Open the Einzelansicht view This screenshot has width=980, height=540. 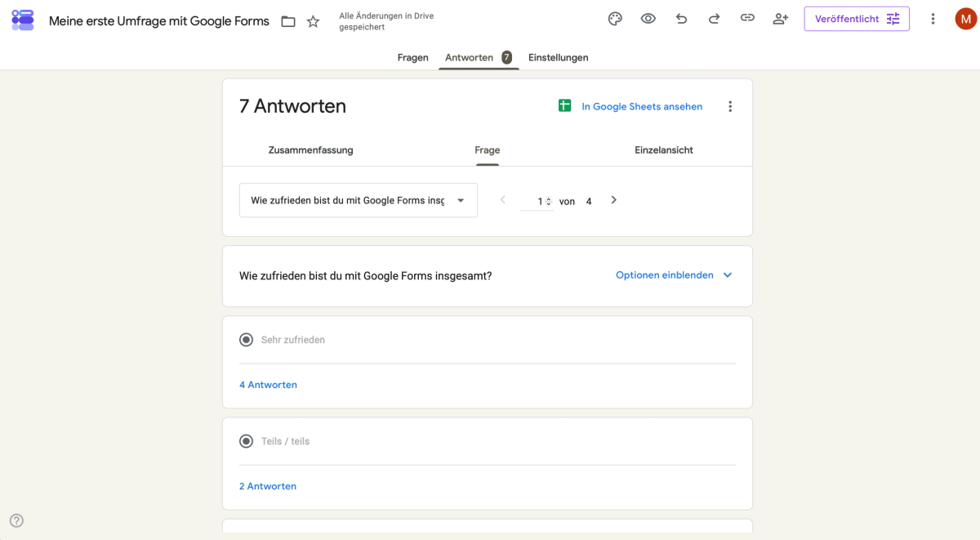pos(664,150)
